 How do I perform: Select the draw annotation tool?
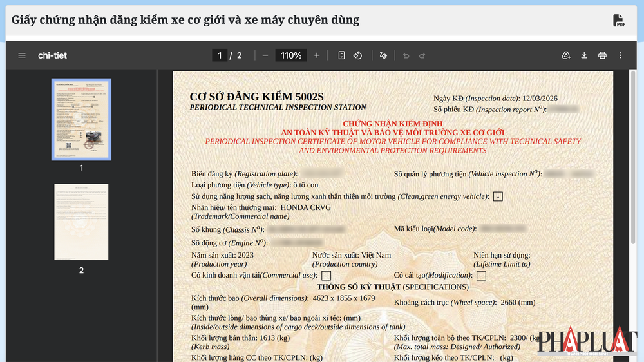pos(383,55)
